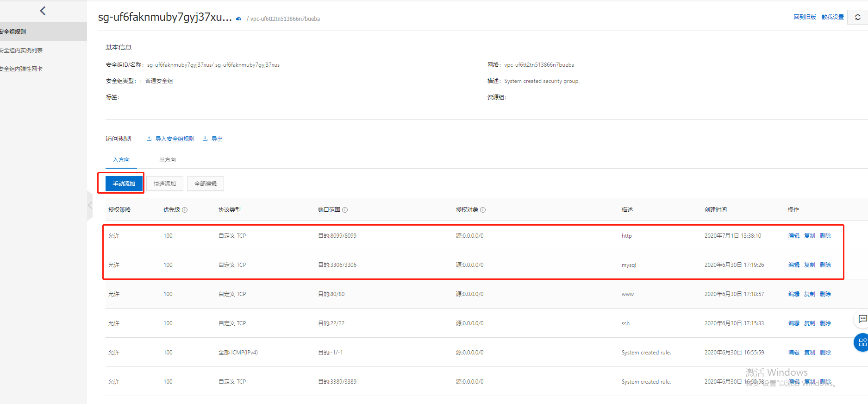
Task: Copy the ICMP(IPv4) rule
Action: click(810, 353)
